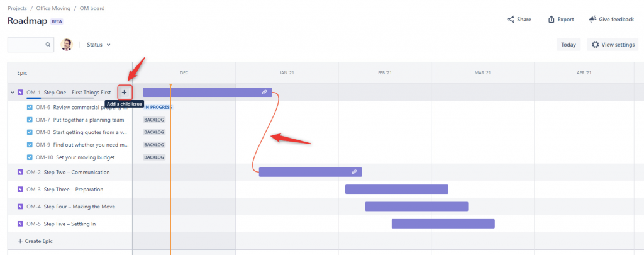Click the link icon on OM-2 bar

pyautogui.click(x=354, y=172)
